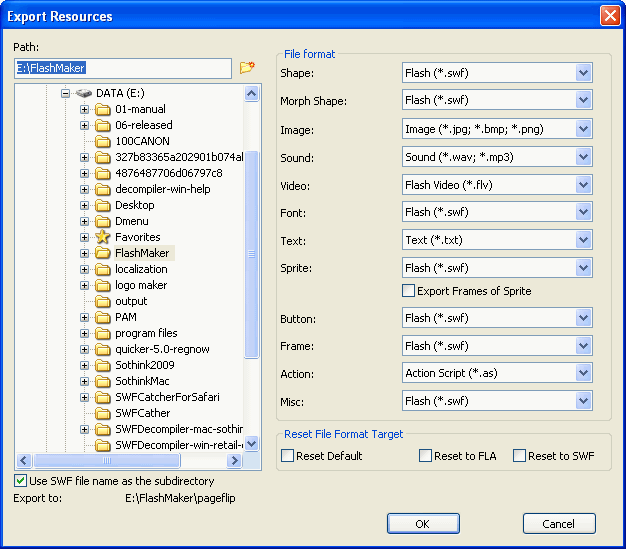The height and width of the screenshot is (549, 626).
Task: Expand the localization folder
Action: click(84, 269)
